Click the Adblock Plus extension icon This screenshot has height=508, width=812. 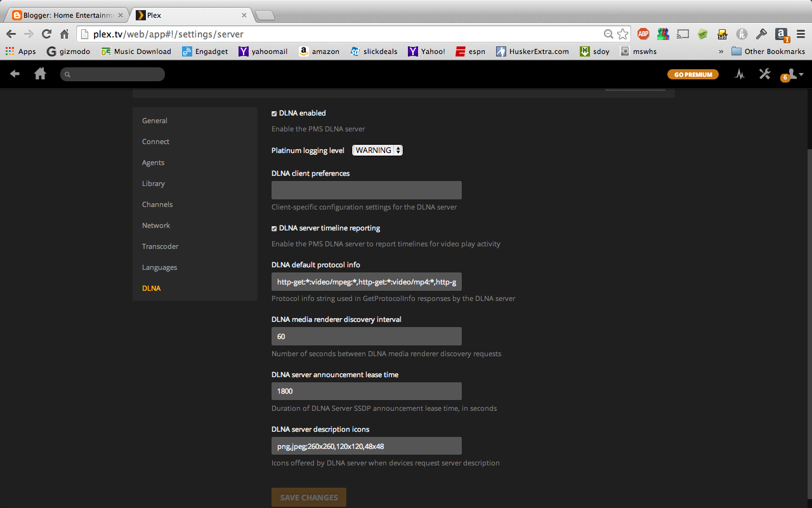(x=643, y=34)
